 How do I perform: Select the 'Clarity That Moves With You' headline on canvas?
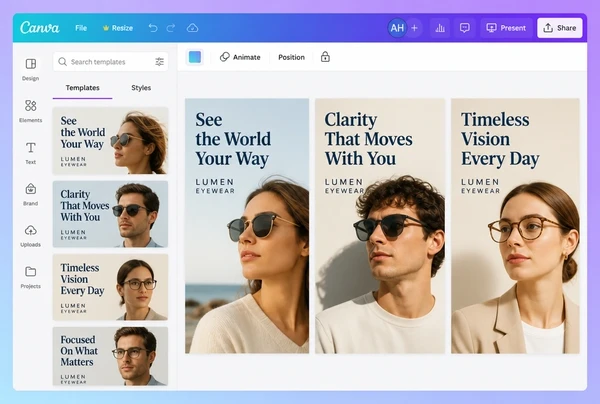[368, 139]
